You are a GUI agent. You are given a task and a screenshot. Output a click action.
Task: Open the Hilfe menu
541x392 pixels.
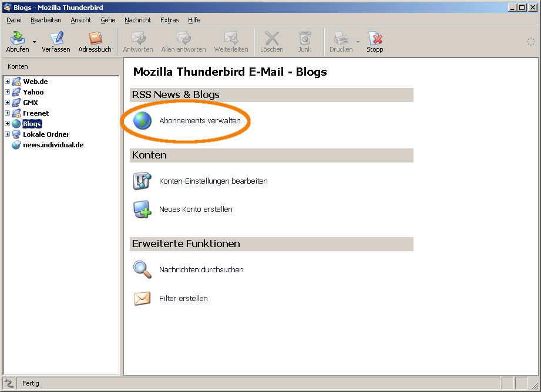click(x=194, y=20)
